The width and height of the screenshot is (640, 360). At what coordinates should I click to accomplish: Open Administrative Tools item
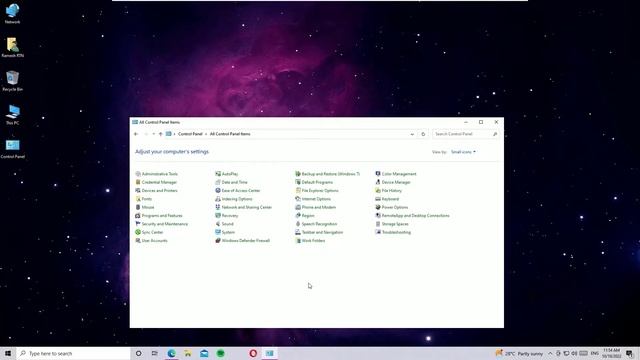[157, 174]
